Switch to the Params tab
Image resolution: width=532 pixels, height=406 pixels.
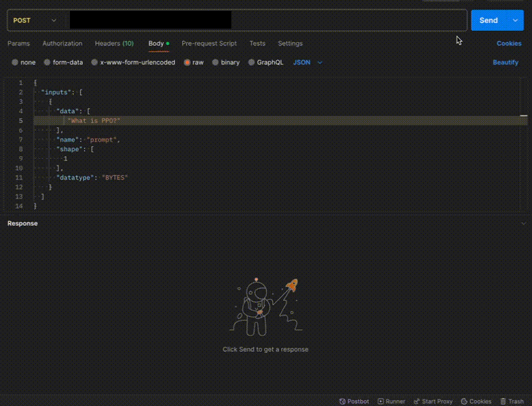pyautogui.click(x=18, y=43)
